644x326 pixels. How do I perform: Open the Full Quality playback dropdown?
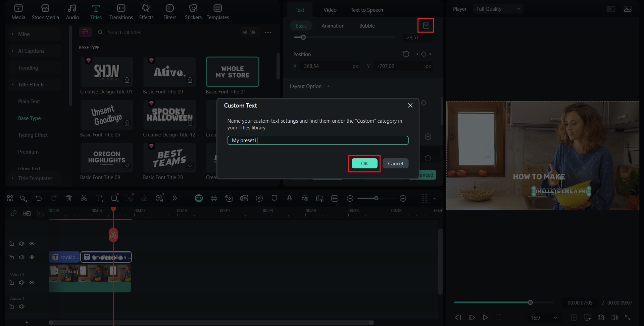click(x=498, y=9)
